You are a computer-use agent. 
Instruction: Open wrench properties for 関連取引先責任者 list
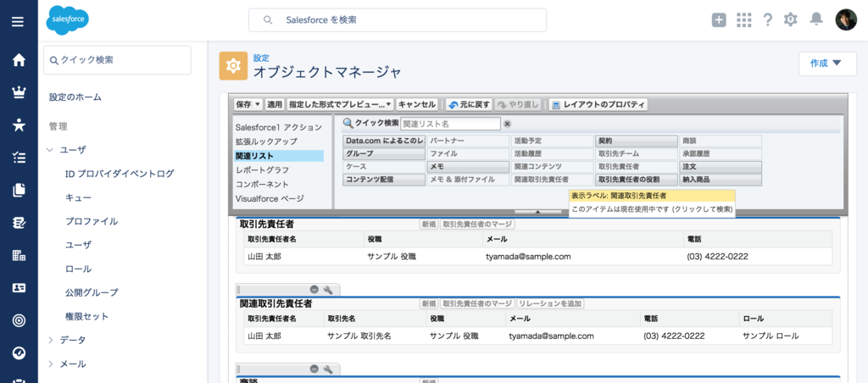pos(327,290)
